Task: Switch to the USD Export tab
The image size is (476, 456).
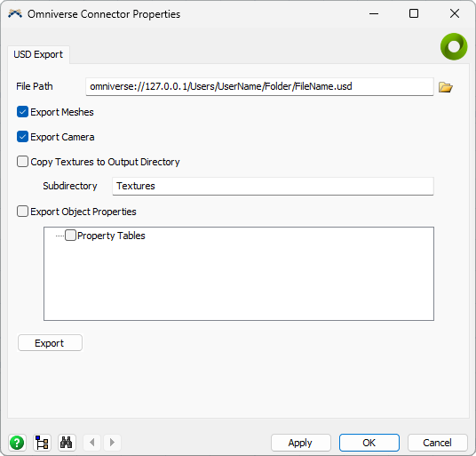Action: [38, 54]
